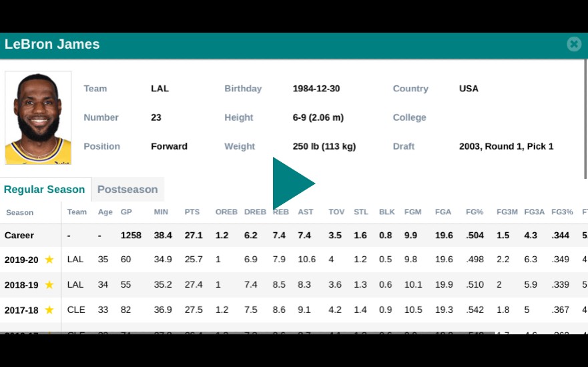Click the Team column header
This screenshot has width=588, height=367.
tap(77, 212)
